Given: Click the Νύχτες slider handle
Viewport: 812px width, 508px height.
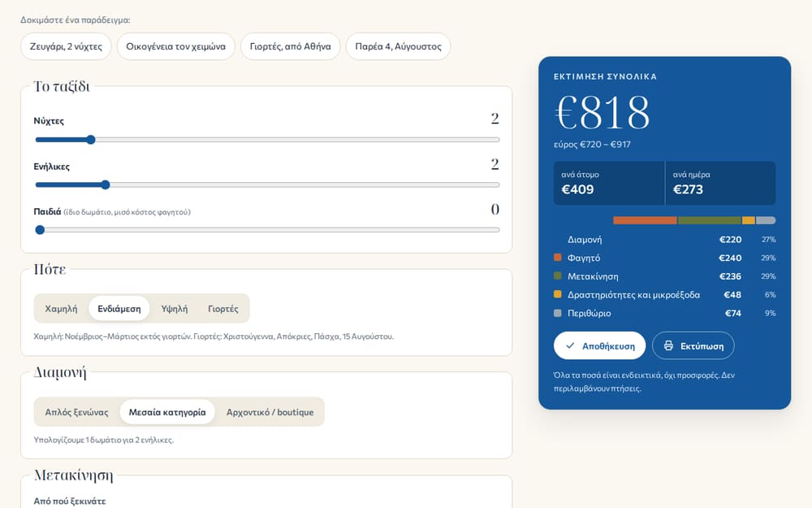Looking at the screenshot, I should point(91,140).
